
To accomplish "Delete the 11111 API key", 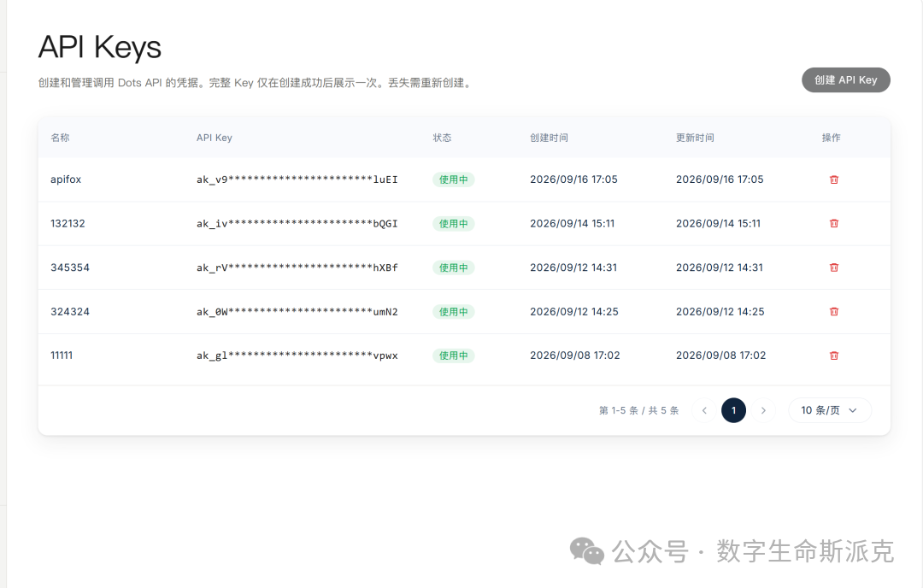I will (x=833, y=356).
